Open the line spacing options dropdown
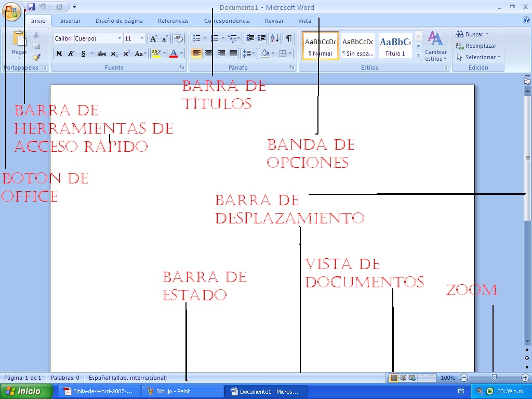The width and height of the screenshot is (532, 399). click(247, 54)
